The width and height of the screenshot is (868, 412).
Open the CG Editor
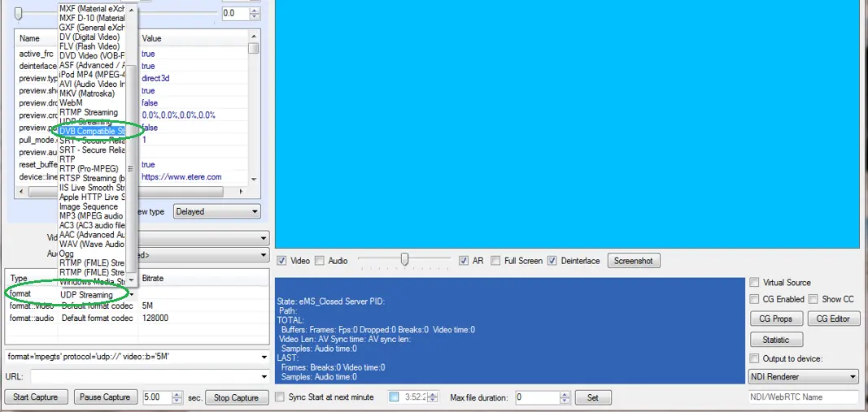click(833, 319)
